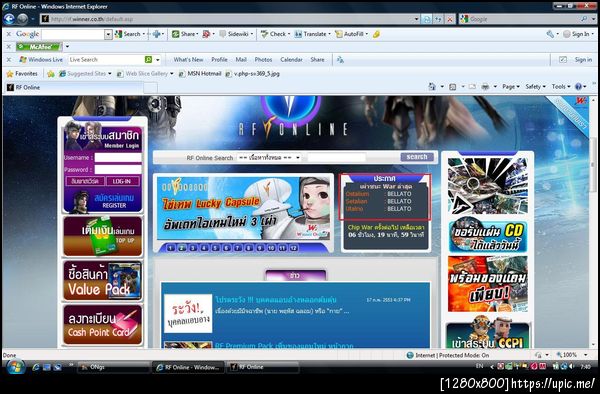Click Sign in on Windows Live toolbar
Image resolution: width=600 pixels, height=394 pixels.
[583, 60]
